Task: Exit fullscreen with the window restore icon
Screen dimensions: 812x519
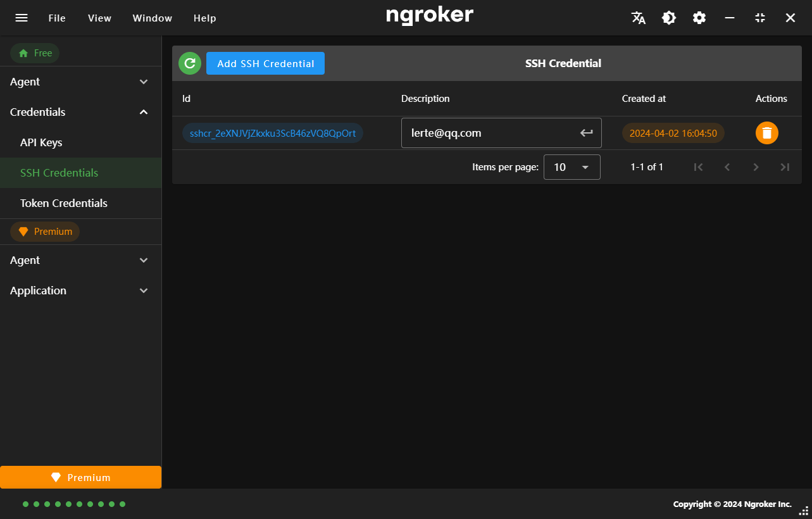Action: 760,18
